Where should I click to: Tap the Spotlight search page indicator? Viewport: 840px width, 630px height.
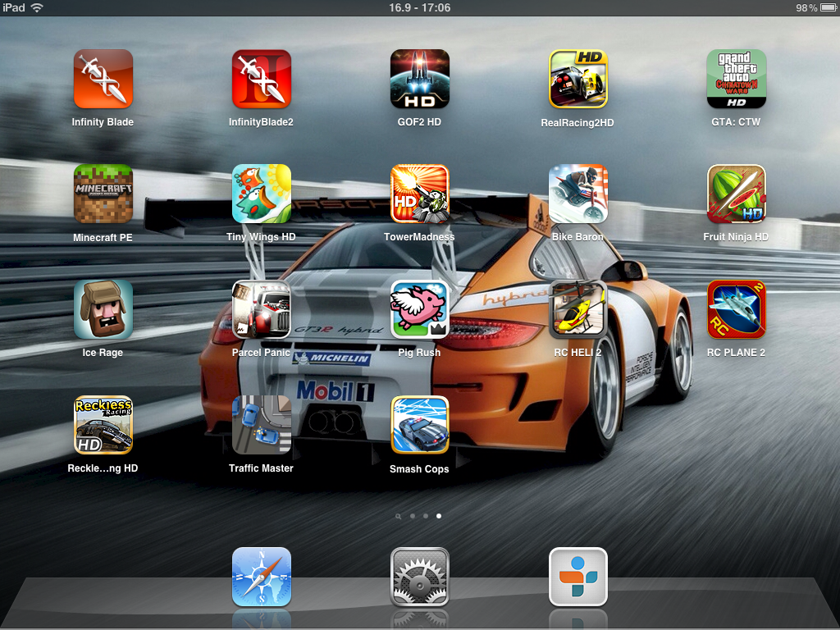coord(398,517)
